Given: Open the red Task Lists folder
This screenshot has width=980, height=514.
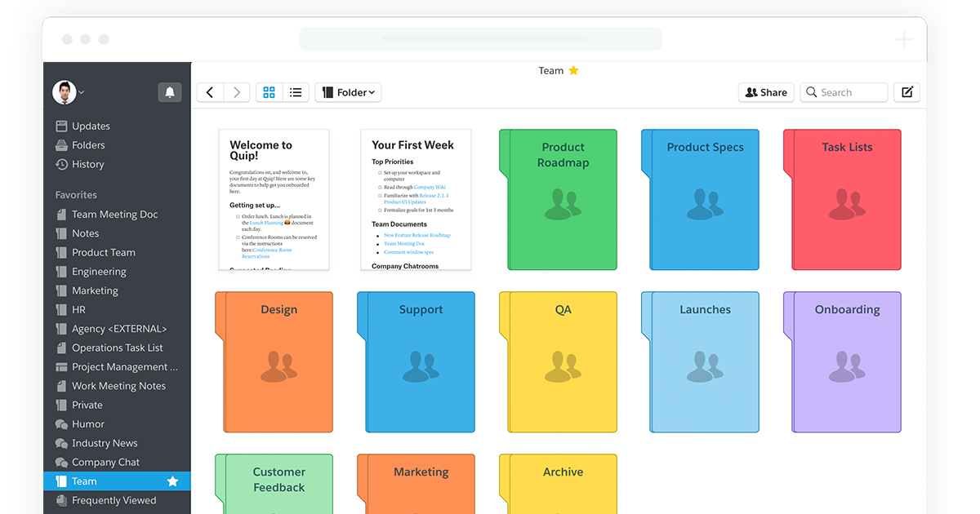Looking at the screenshot, I should tap(842, 199).
